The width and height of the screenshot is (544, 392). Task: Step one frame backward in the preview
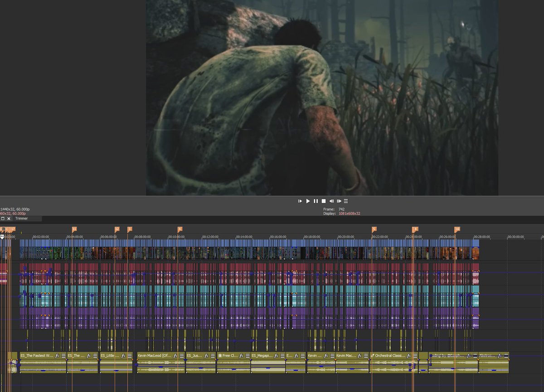pyautogui.click(x=331, y=201)
